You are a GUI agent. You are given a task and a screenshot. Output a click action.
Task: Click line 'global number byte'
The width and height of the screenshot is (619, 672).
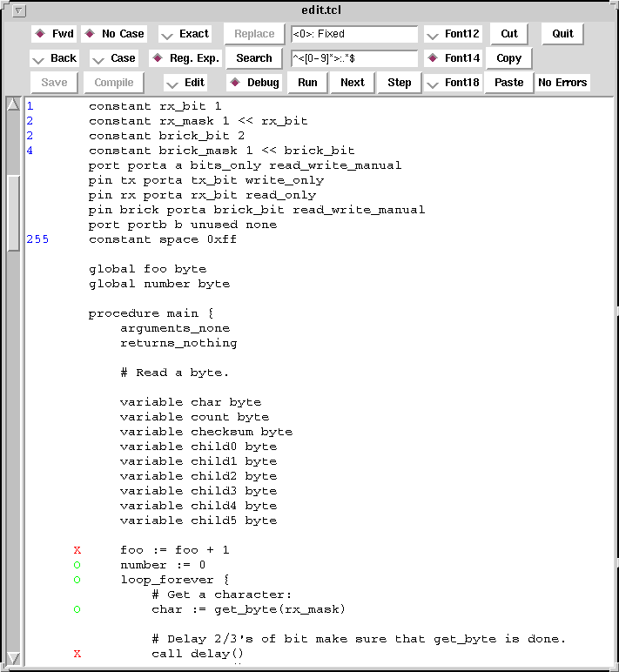pos(159,284)
